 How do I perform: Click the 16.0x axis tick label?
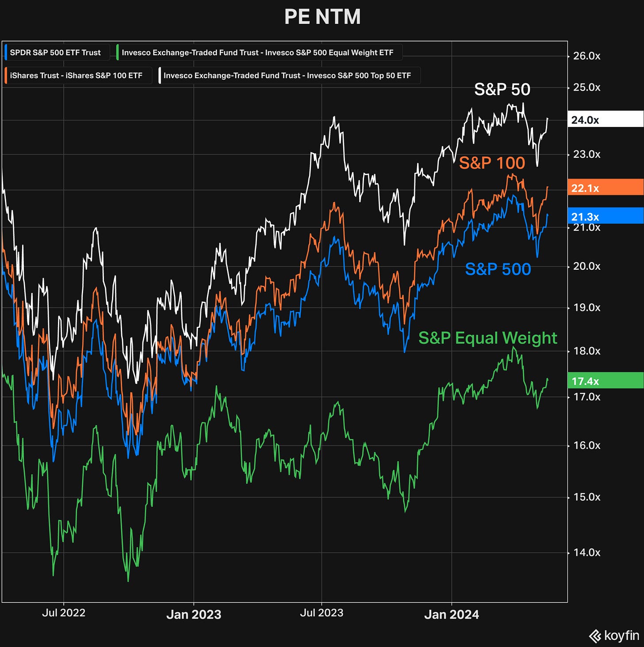(x=587, y=446)
